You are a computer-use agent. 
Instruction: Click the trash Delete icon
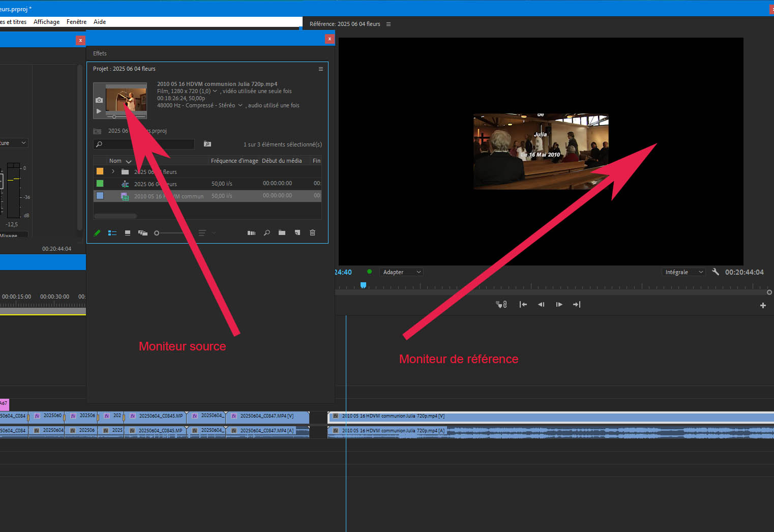tap(313, 233)
